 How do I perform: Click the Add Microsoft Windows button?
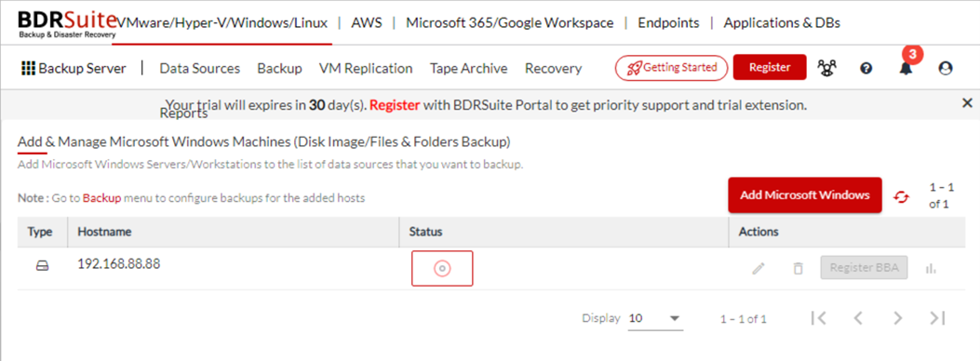[804, 194]
